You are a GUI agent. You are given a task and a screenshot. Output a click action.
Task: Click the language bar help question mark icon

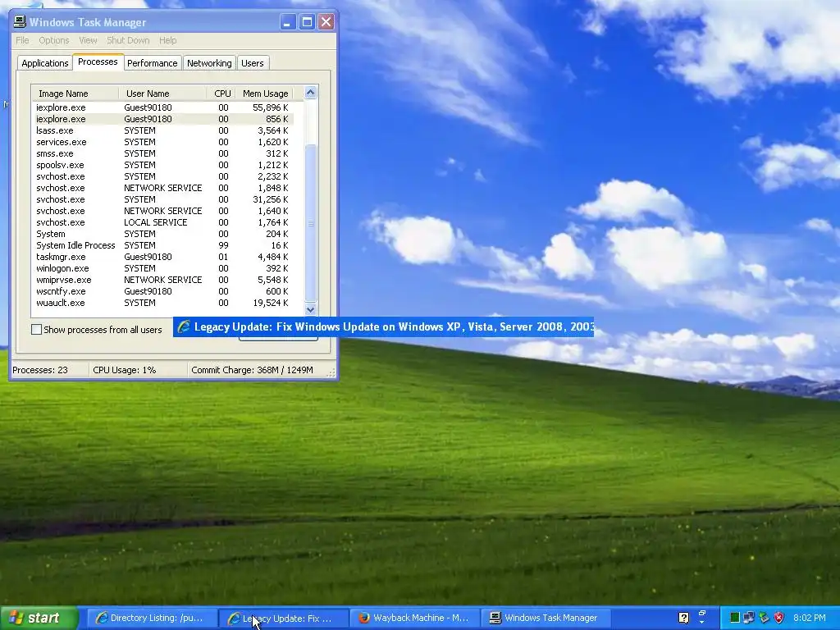point(683,618)
